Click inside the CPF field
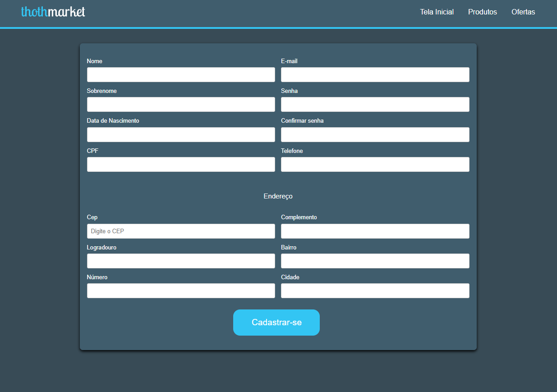This screenshot has height=392, width=557. 181,165
